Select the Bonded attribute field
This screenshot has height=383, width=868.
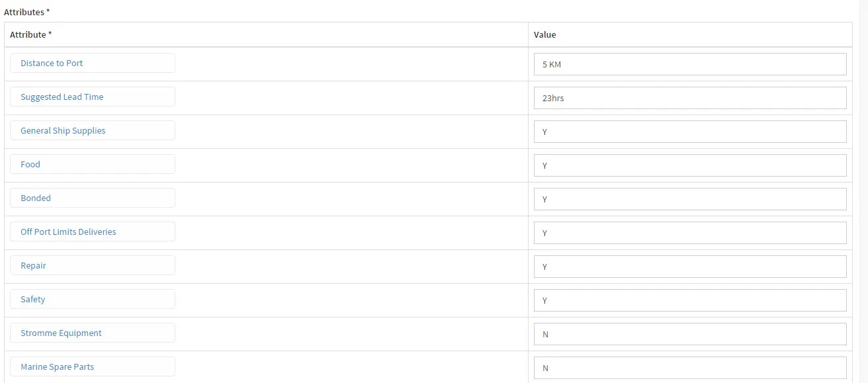point(93,198)
